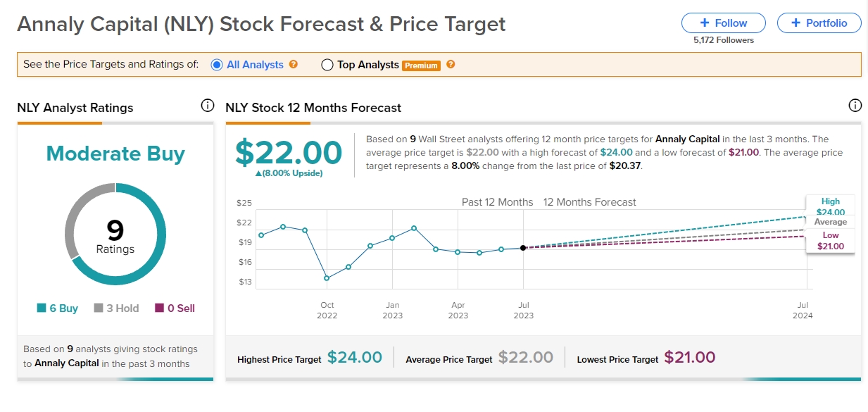This screenshot has width=868, height=412.
Task: Open info icon for NLY Analyst Ratings
Action: 207,106
